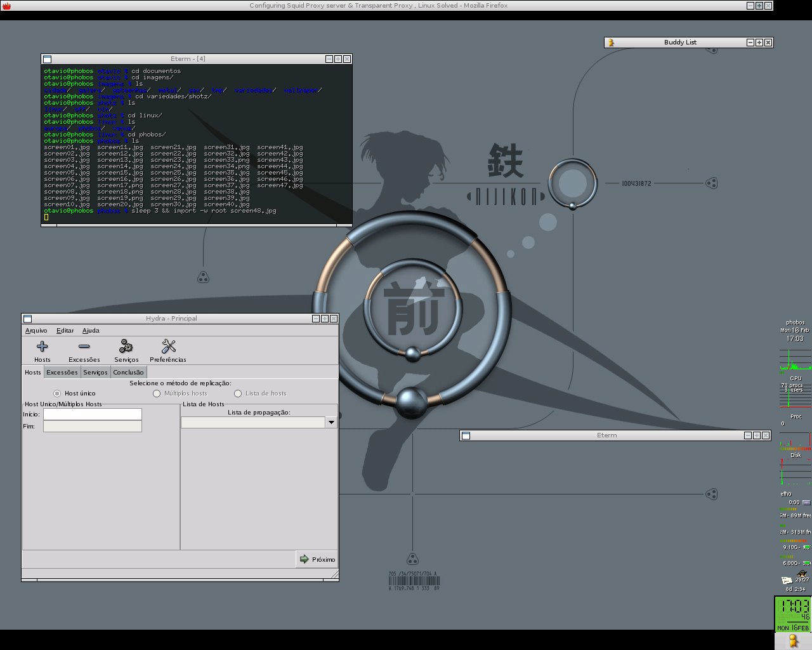Image resolution: width=812 pixels, height=650 pixels.
Task: Click the Hydra window resize grip corner
Action: (x=334, y=574)
